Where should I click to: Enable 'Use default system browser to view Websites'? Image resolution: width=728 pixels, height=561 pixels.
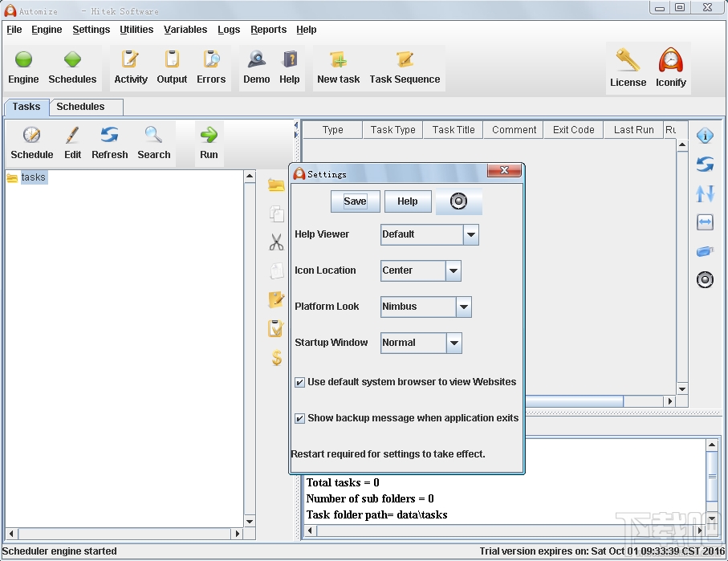click(x=299, y=383)
